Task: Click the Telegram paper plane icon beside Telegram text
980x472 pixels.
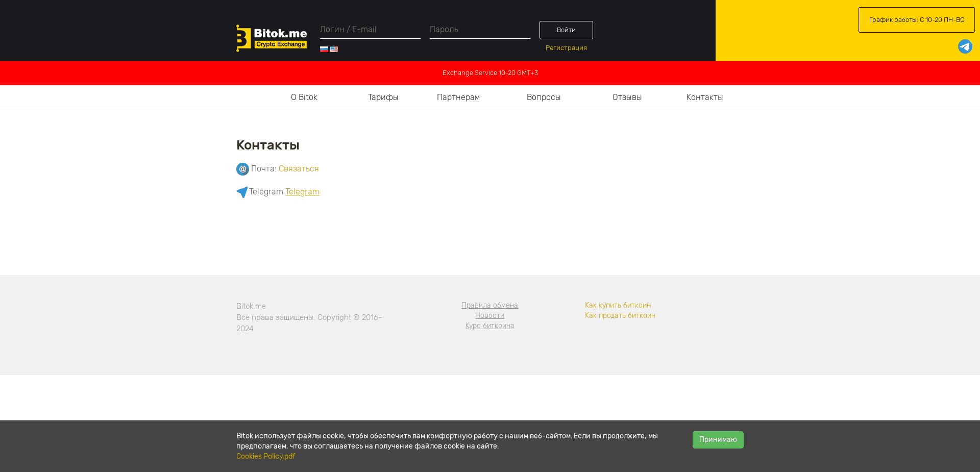Action: pos(241,192)
